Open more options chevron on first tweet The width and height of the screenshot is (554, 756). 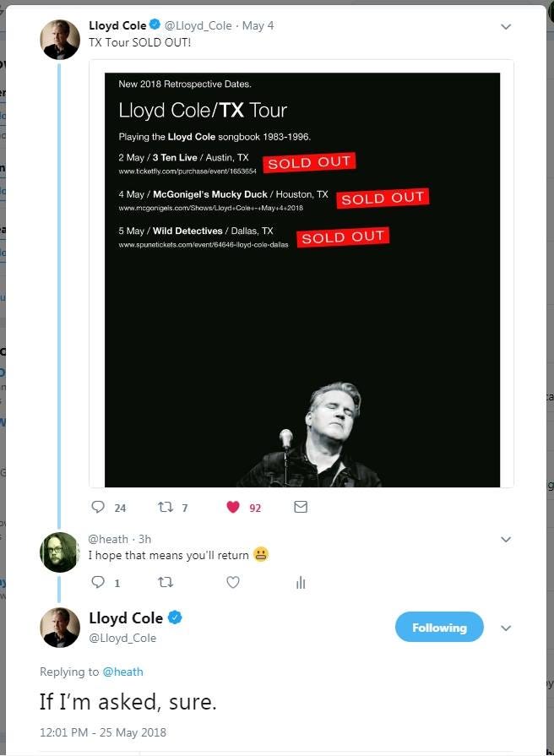pyautogui.click(x=506, y=26)
